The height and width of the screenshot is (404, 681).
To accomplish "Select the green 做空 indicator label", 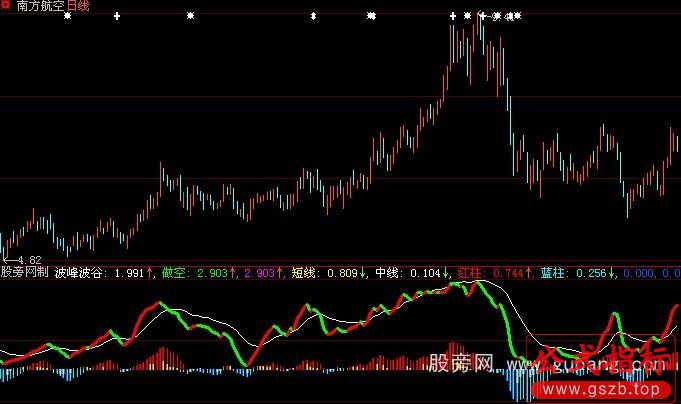I will click(175, 271).
